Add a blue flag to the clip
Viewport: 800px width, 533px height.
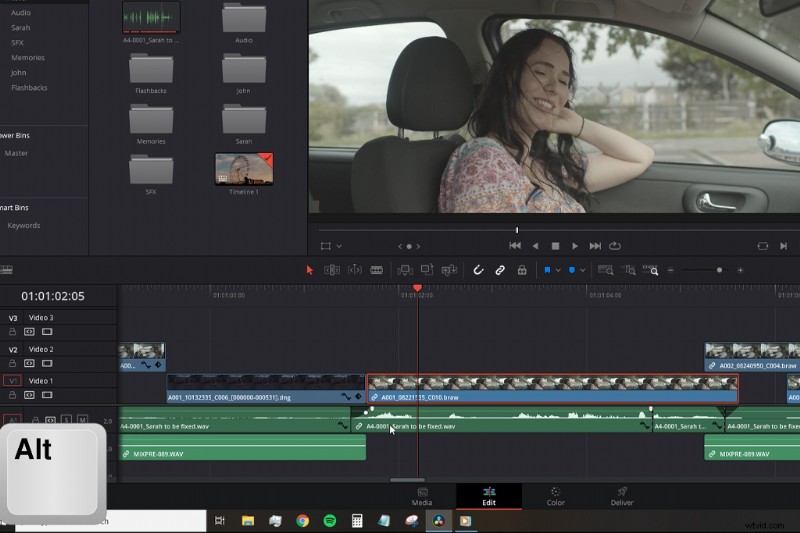pyautogui.click(x=547, y=270)
